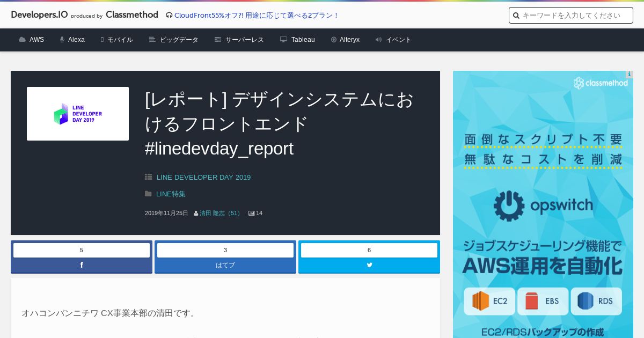Click the Hatena bookmark count showing 3
The width and height of the screenshot is (644, 338).
(225, 250)
